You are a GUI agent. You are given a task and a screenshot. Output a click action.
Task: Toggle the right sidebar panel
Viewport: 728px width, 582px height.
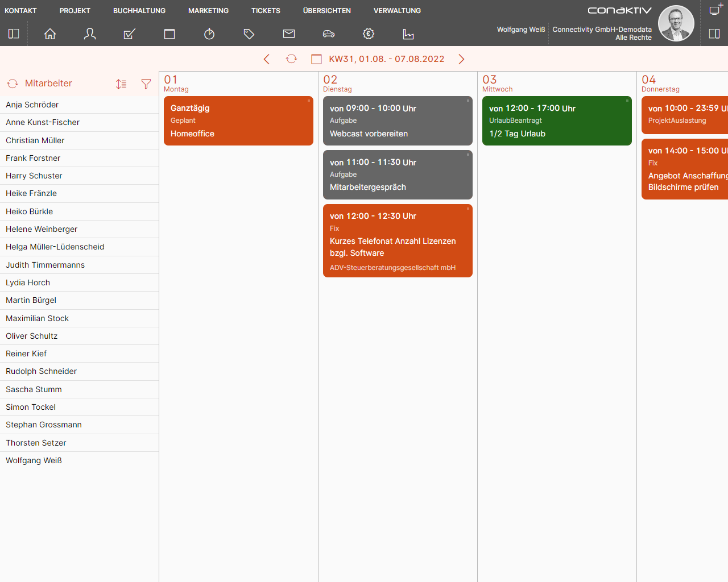pyautogui.click(x=714, y=34)
